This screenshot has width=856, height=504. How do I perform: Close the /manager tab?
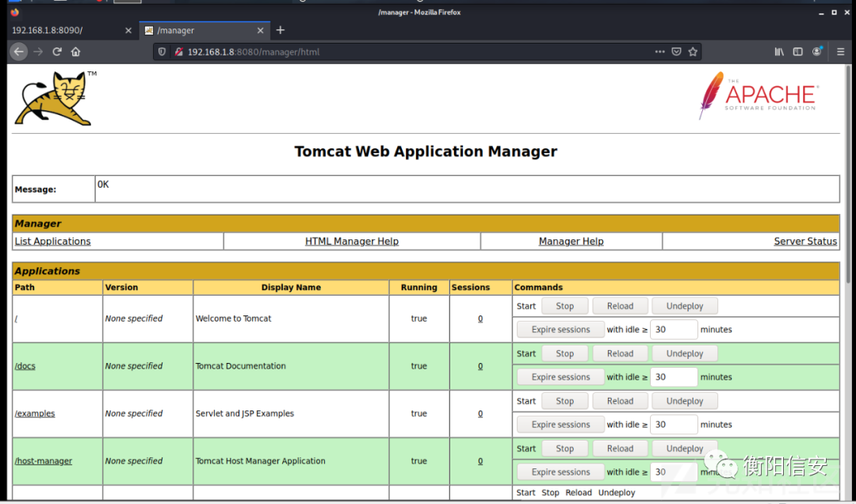tap(261, 31)
